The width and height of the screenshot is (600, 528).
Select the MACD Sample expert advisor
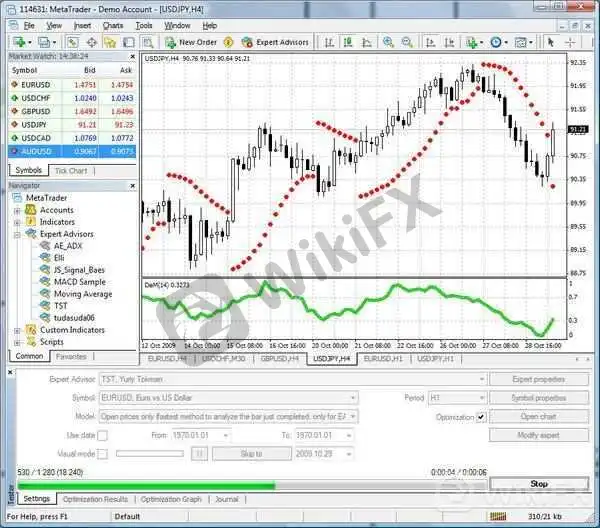[x=80, y=282]
